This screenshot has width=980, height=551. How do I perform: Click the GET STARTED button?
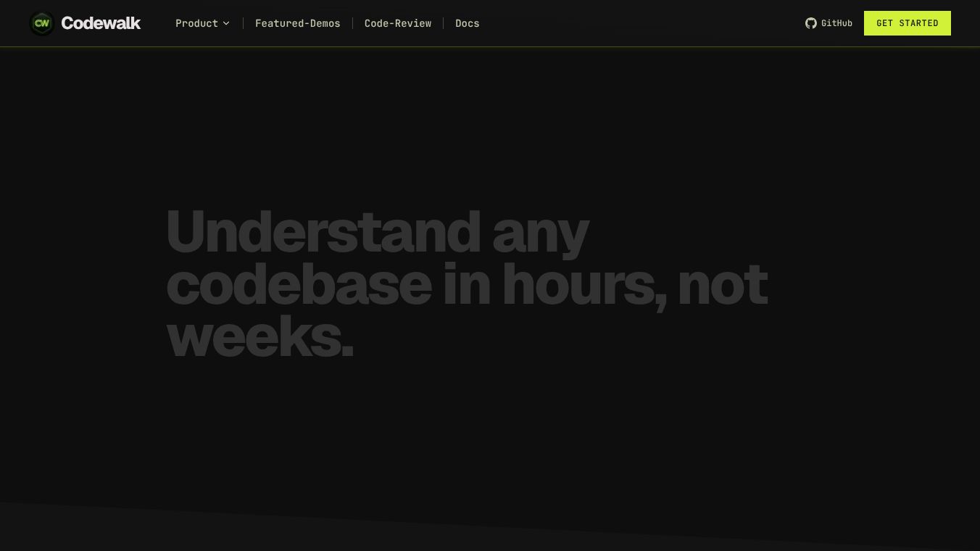(908, 23)
